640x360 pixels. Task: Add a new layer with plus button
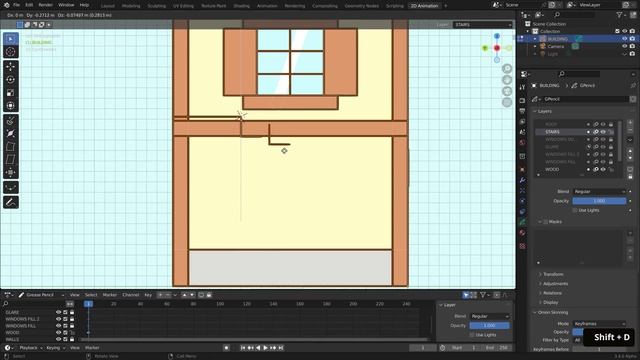click(x=630, y=123)
